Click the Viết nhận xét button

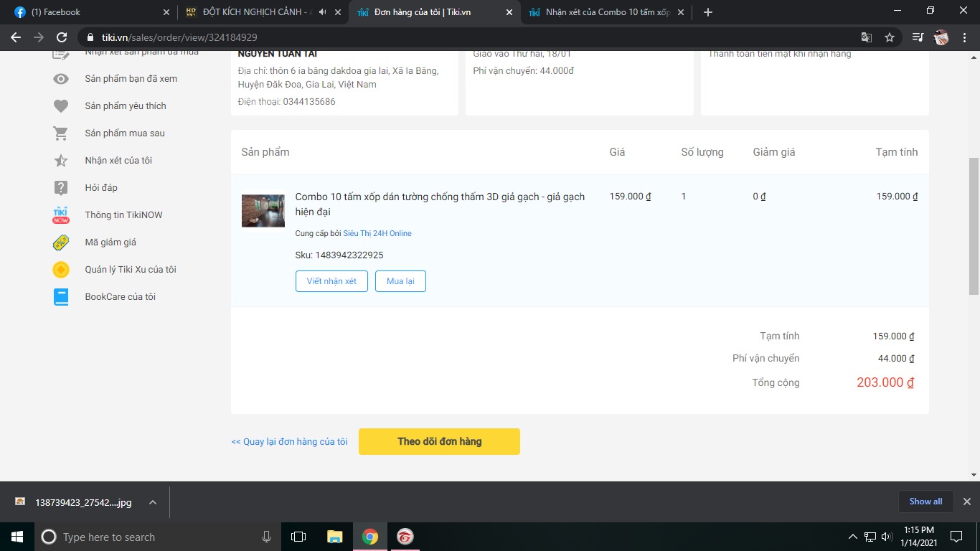pyautogui.click(x=331, y=281)
